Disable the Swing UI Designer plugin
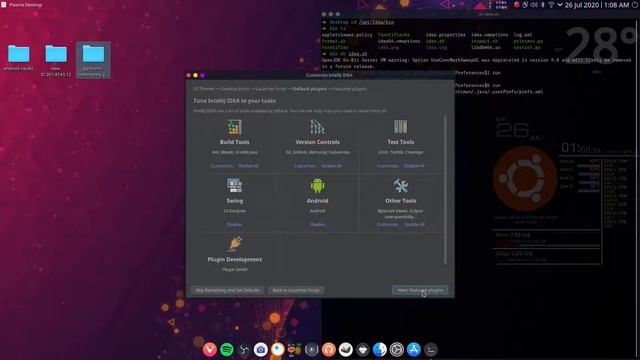Screen dimensions: 640x360 click(x=234, y=224)
